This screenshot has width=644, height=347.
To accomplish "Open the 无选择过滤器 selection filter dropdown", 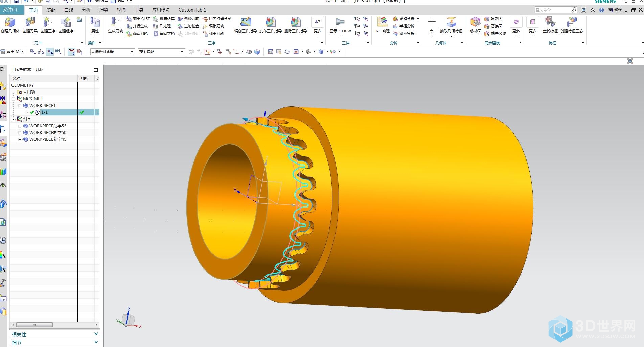I will coord(113,52).
